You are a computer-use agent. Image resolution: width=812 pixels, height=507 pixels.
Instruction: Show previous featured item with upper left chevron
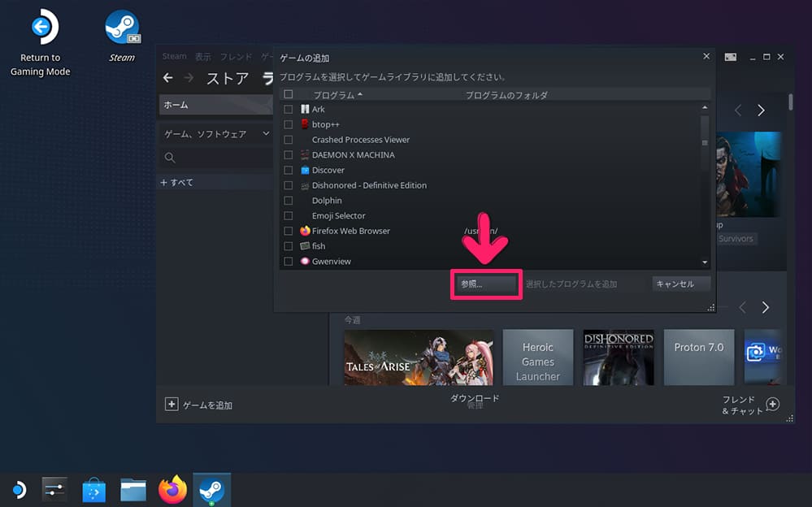click(x=739, y=110)
